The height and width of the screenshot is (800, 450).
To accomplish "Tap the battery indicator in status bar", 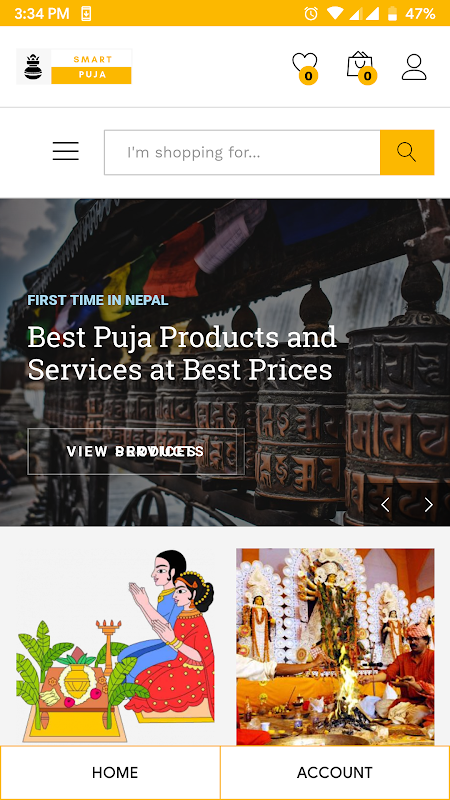I will point(392,13).
